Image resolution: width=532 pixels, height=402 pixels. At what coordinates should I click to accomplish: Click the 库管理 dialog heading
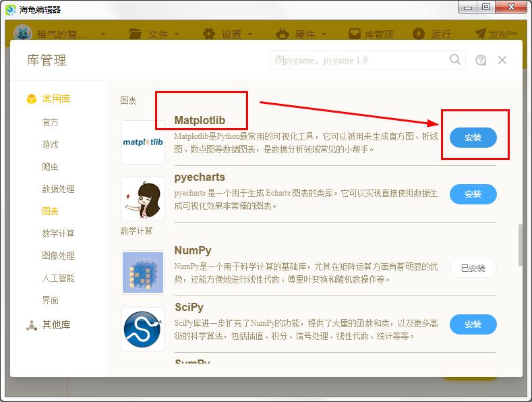pos(47,60)
